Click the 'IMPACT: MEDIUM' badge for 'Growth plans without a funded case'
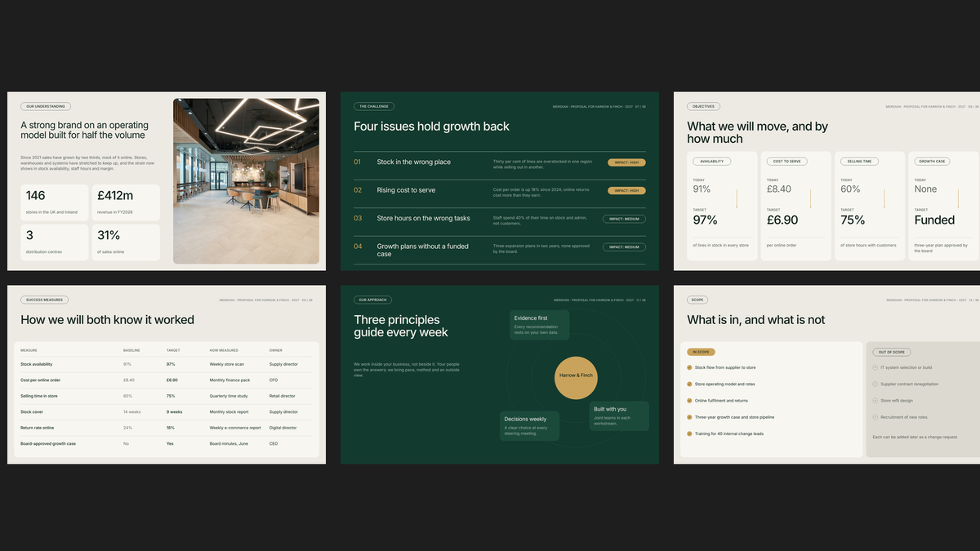This screenshot has height=551, width=980. click(624, 247)
